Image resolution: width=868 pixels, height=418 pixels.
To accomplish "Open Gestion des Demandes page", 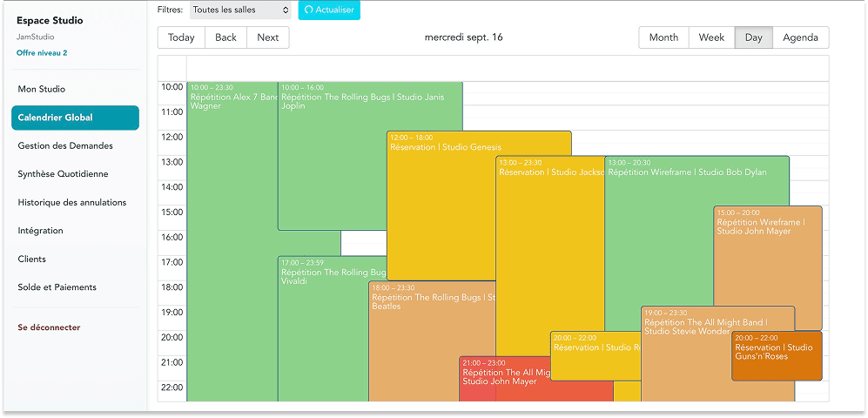I will (x=65, y=146).
